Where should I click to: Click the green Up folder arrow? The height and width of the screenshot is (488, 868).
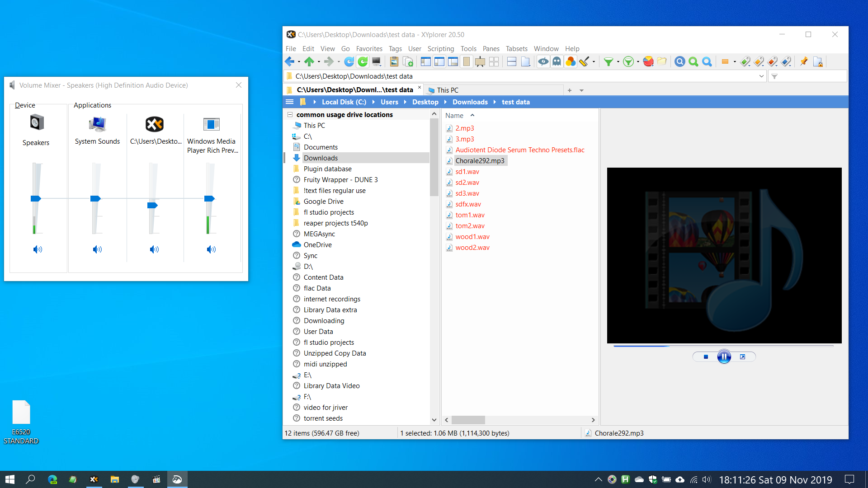point(309,62)
